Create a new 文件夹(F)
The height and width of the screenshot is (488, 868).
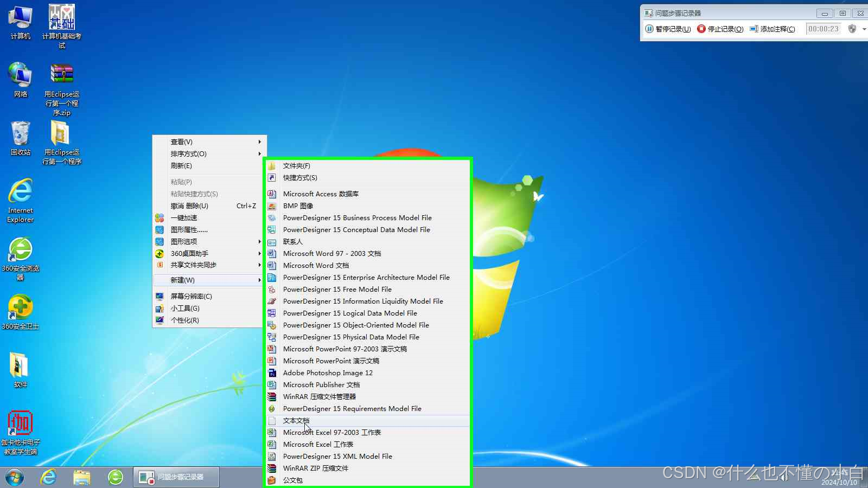click(368, 165)
